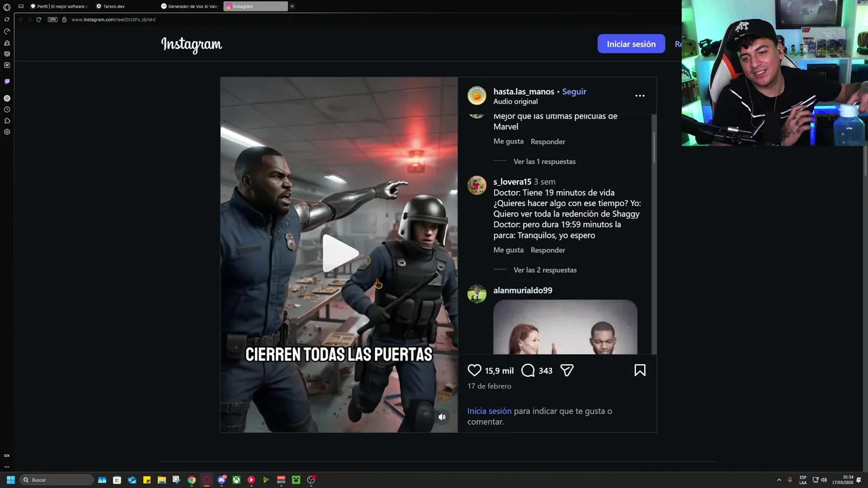This screenshot has width=868, height=488.
Task: Open History clock icon in sidebar
Action: pos(7,109)
